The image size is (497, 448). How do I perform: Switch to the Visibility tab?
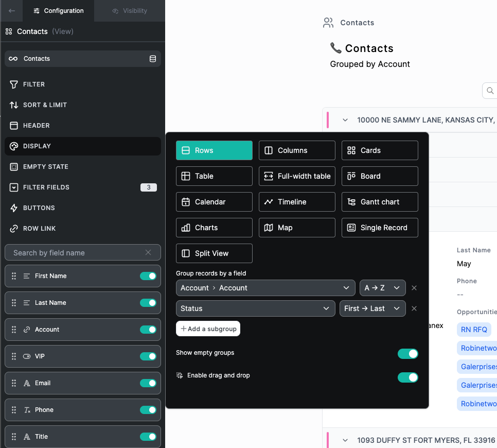pos(130,10)
